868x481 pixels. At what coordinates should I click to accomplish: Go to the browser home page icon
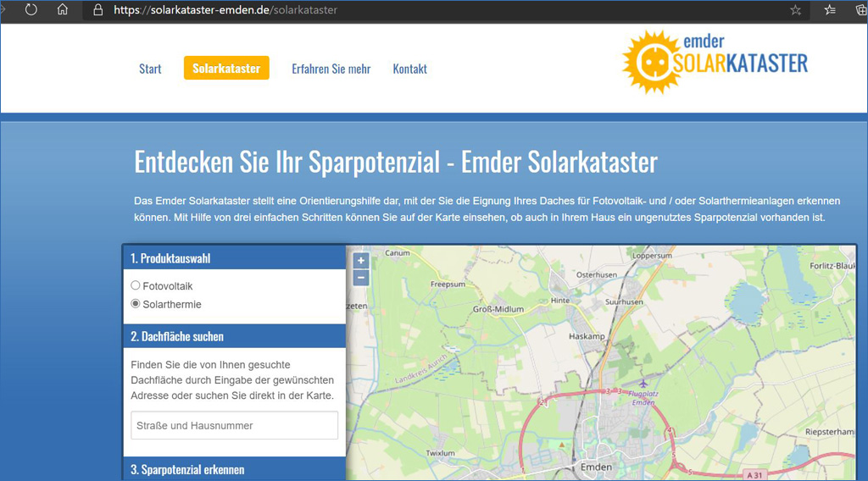pyautogui.click(x=63, y=10)
